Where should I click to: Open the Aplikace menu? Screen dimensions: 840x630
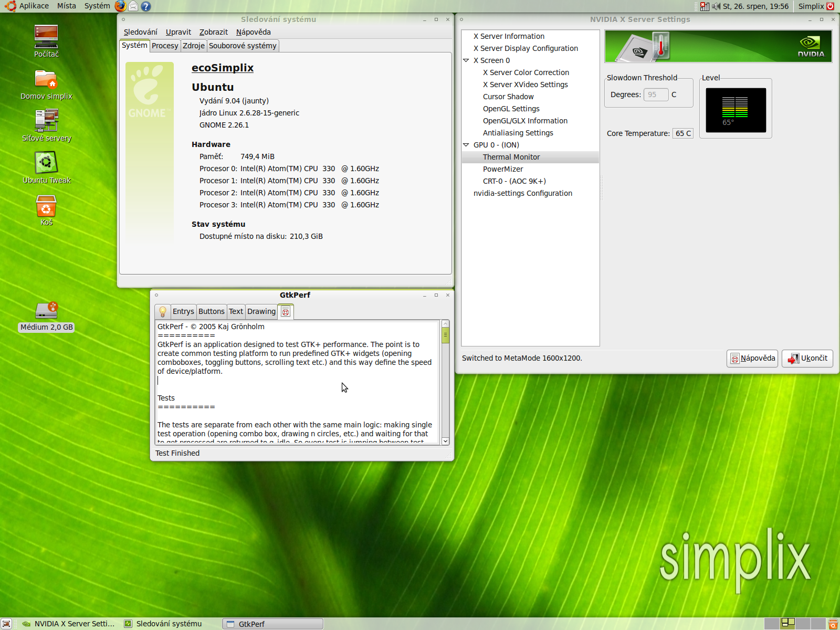[34, 6]
